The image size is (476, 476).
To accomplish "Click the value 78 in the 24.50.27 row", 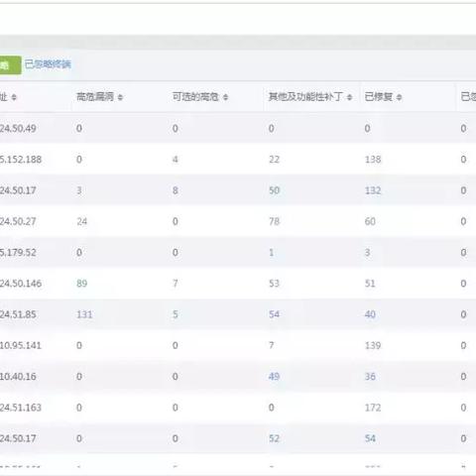I will click(274, 221).
